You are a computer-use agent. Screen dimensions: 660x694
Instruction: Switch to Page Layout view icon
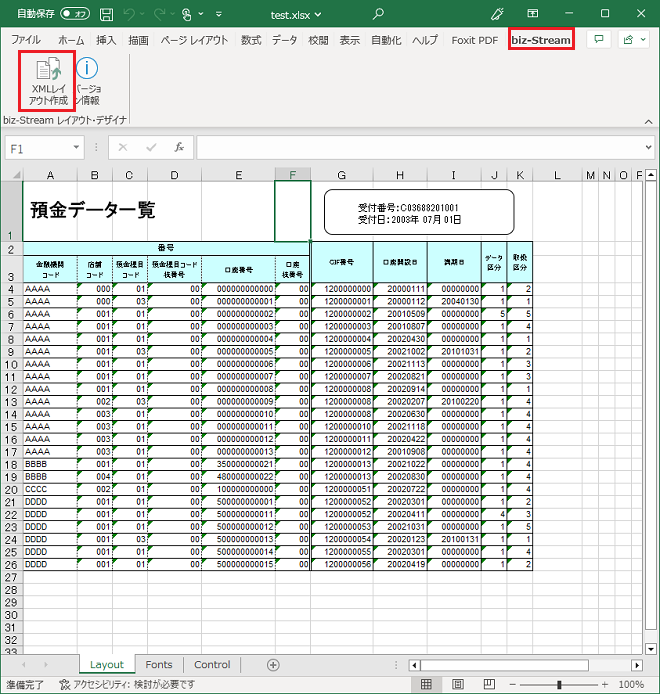458,684
